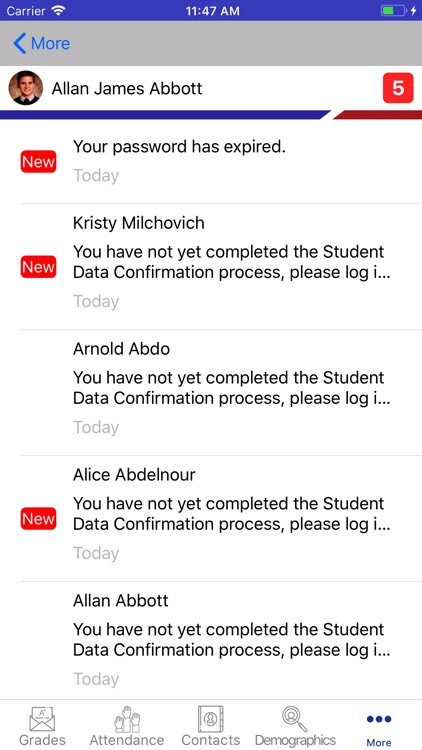Open the Demographics magnifier icon
This screenshot has height=750, width=422.
(x=295, y=719)
